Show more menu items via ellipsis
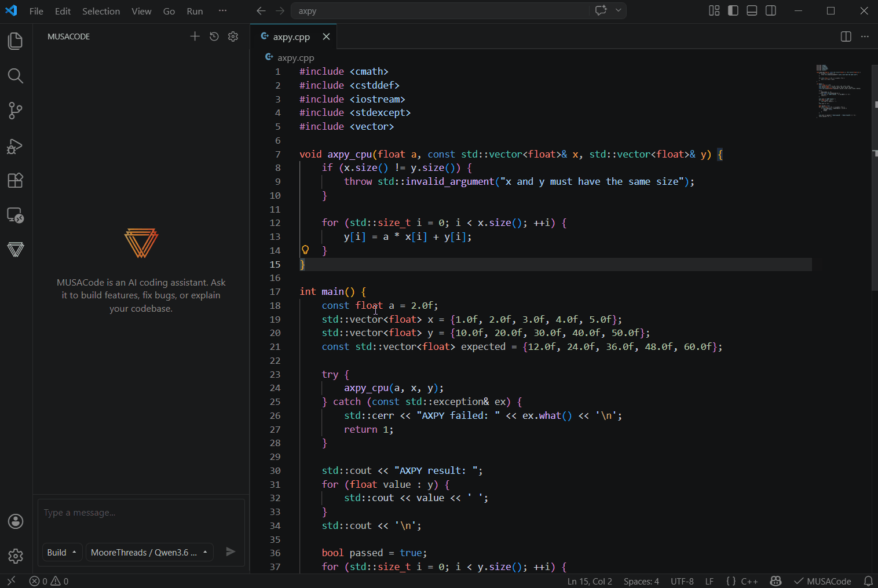This screenshot has width=878, height=588. (x=222, y=11)
